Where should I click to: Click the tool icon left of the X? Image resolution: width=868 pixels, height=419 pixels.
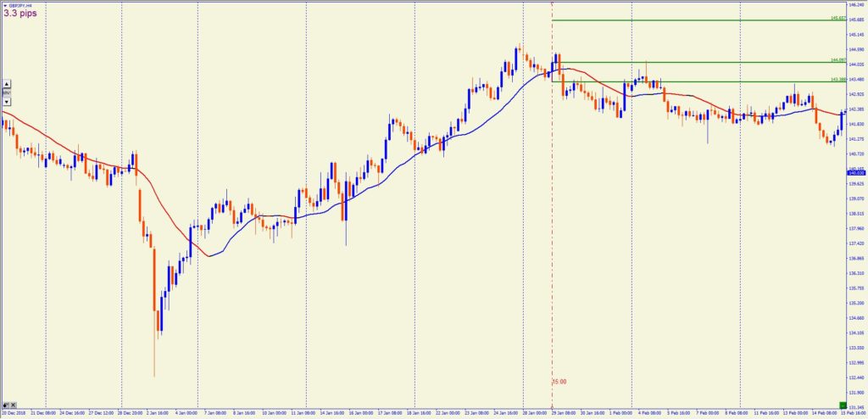click(7, 403)
